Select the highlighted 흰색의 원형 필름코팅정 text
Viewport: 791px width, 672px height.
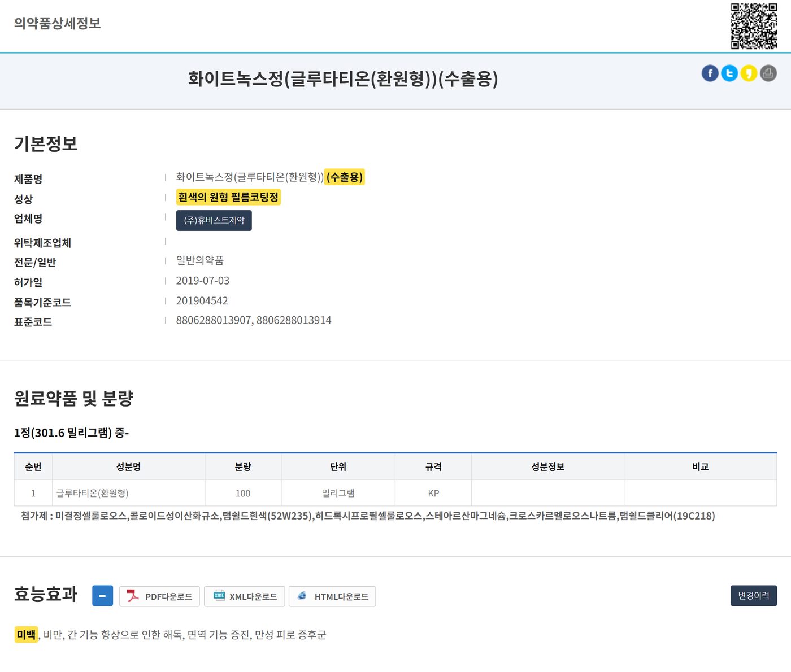[x=228, y=197]
